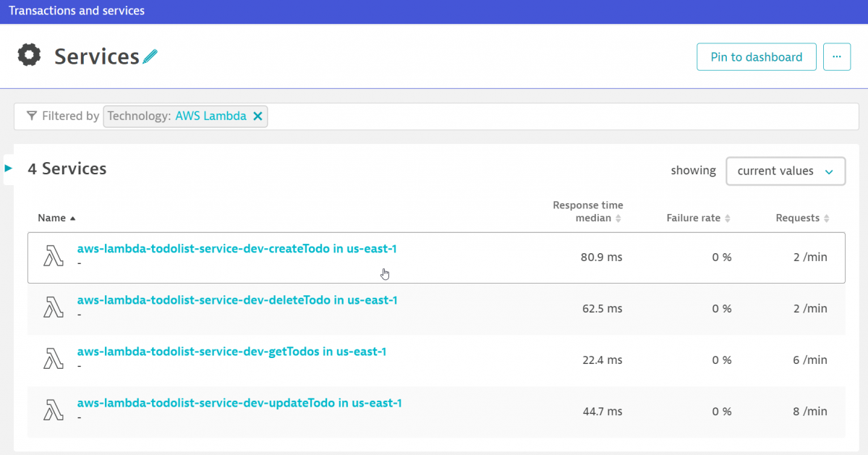This screenshot has width=868, height=455.
Task: Click the gear icon next to Services heading
Action: click(29, 54)
